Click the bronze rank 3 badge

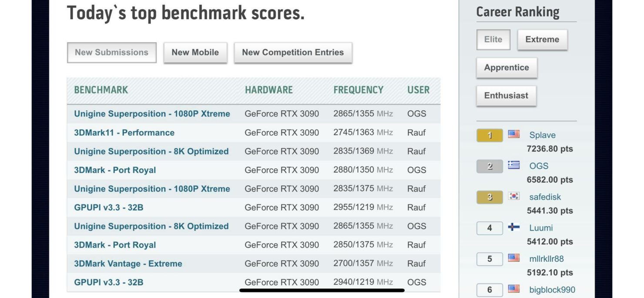490,197
